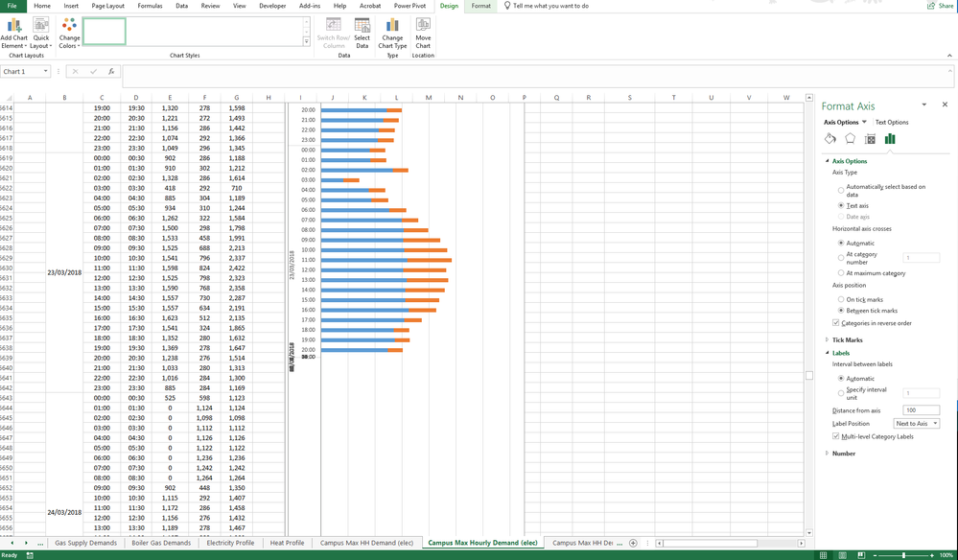Click zoom out minus button

tap(875, 555)
